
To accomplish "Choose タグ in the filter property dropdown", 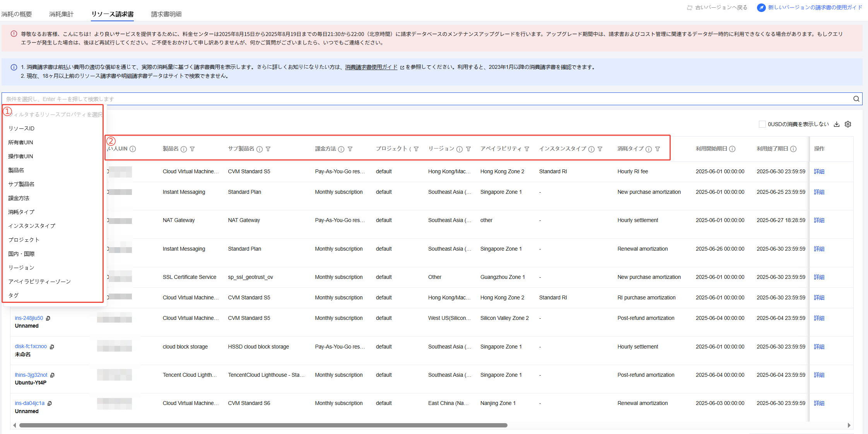I will tap(14, 296).
